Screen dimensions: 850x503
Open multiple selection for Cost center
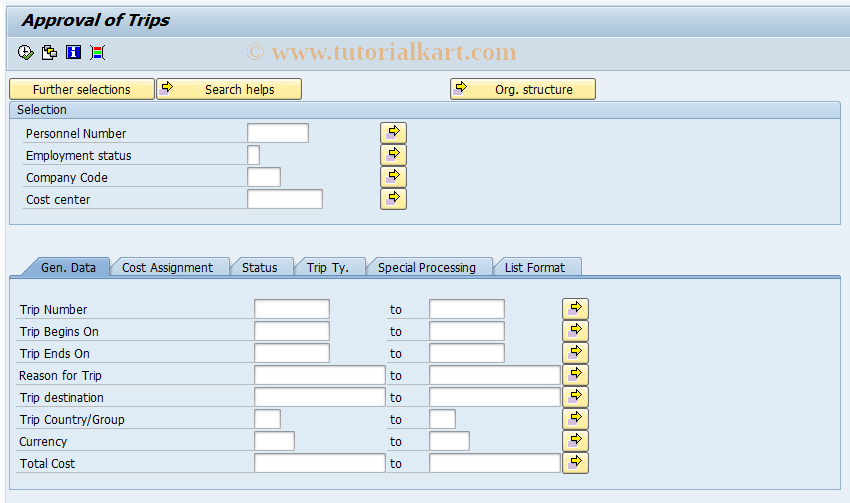click(394, 199)
